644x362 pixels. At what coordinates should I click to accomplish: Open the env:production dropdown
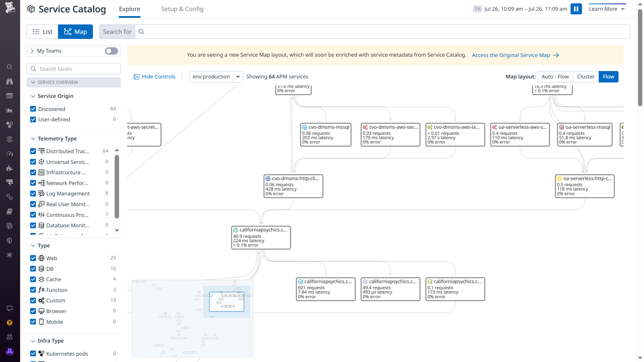pyautogui.click(x=216, y=77)
